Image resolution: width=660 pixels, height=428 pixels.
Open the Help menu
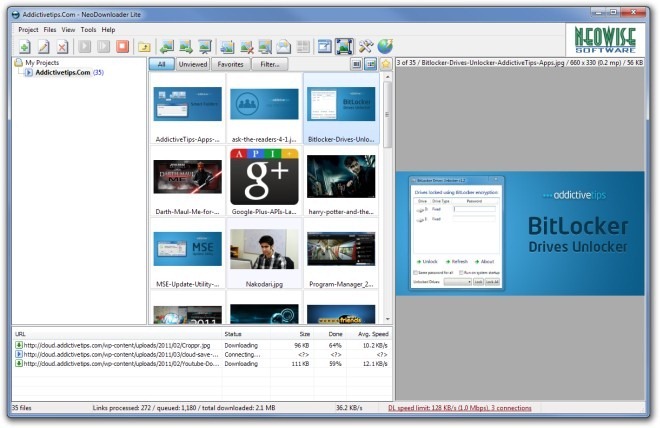(x=108, y=29)
